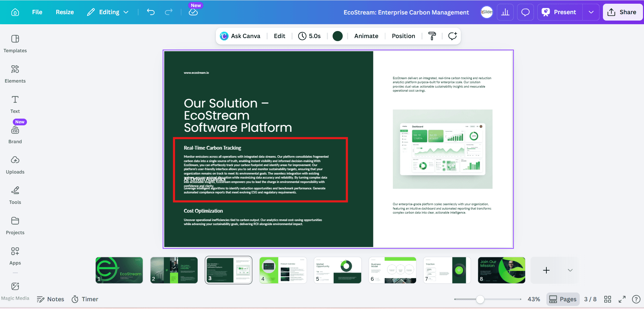Ask Canva assistant button
Viewport: 644px width, 309px height.
pos(240,36)
